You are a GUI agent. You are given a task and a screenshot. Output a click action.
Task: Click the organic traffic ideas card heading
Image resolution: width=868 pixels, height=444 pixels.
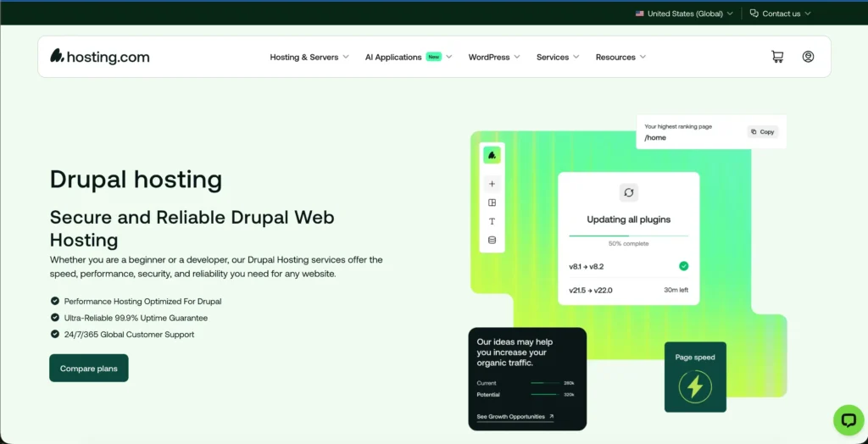515,352
